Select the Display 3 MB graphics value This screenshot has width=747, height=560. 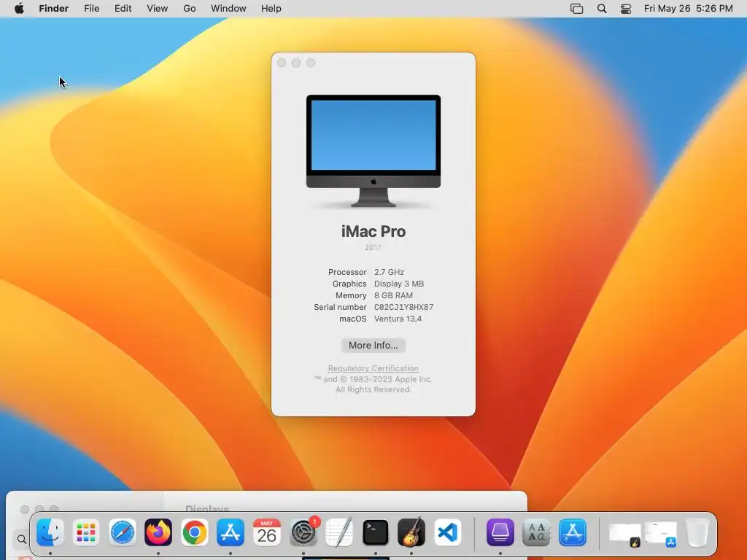399,284
